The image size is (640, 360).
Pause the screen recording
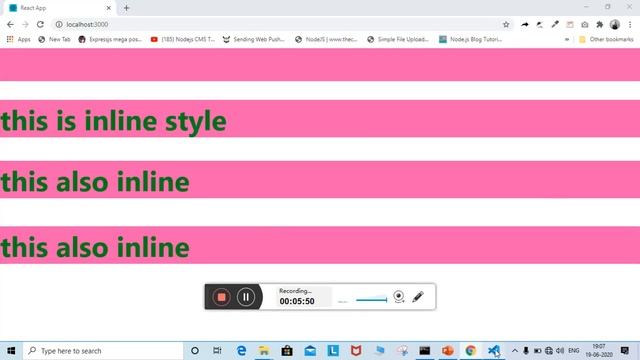click(246, 297)
